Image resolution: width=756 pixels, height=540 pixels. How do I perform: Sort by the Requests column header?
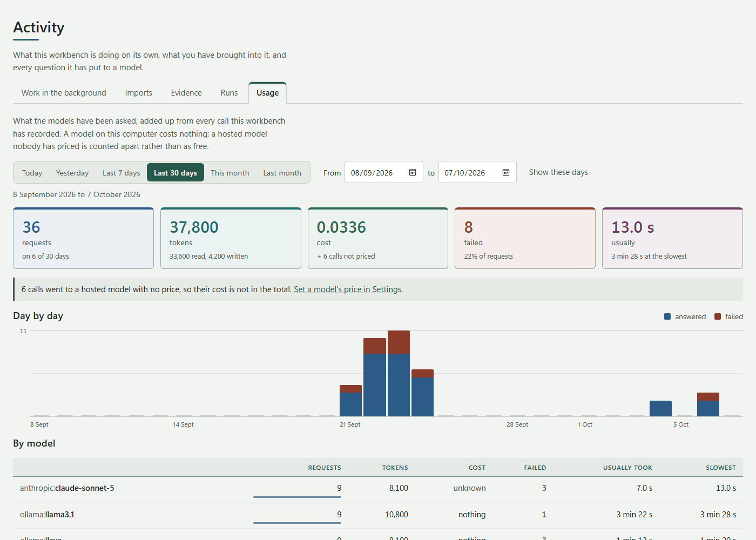[x=325, y=468]
